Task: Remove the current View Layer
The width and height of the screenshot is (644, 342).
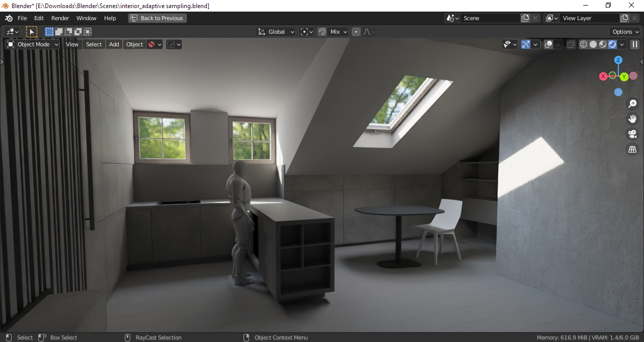Action: tap(634, 18)
